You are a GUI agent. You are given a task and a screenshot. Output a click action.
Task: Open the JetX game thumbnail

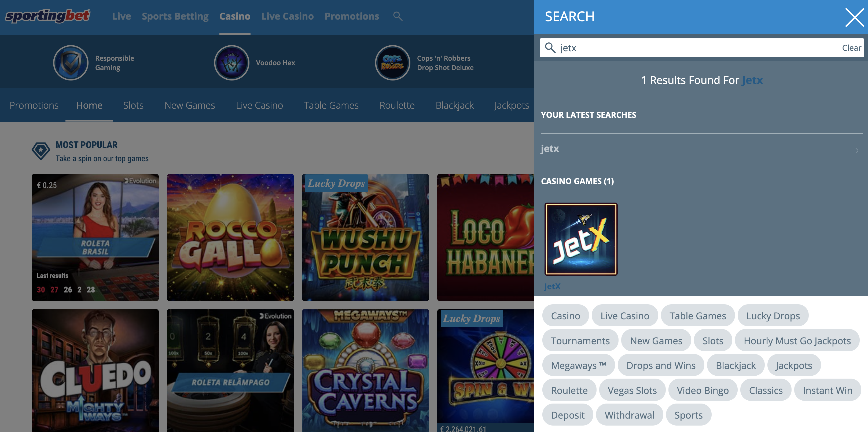(x=581, y=239)
